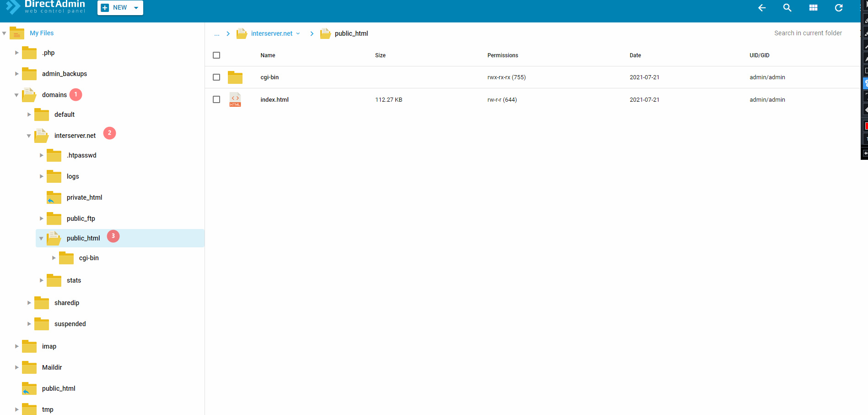Click the suspended folder icon in tree
This screenshot has height=415, width=868.
pyautogui.click(x=42, y=324)
